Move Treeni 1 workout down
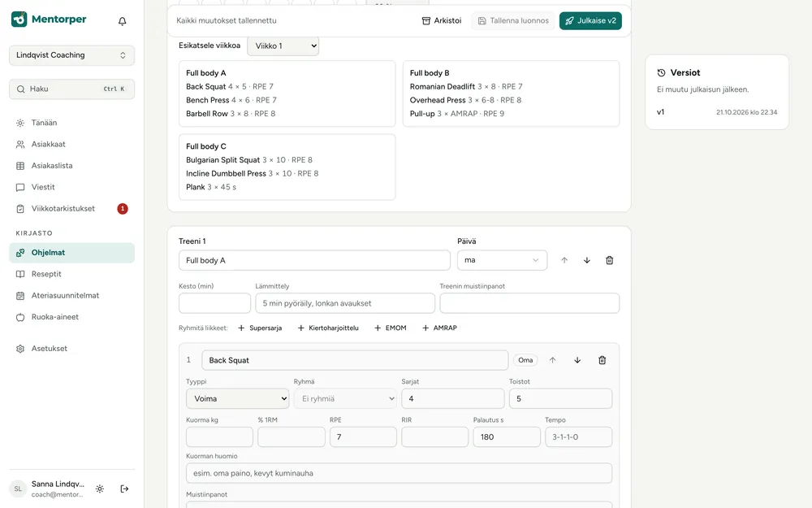This screenshot has height=508, width=812. [x=587, y=260]
